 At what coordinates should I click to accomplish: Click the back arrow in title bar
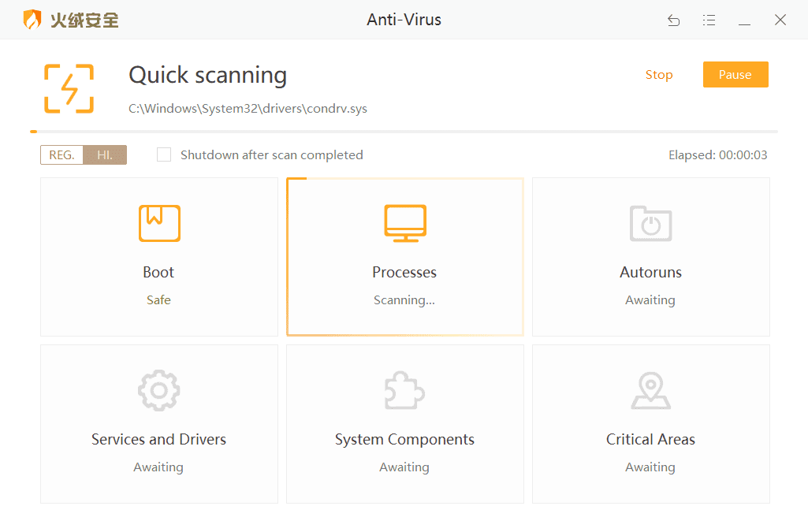(x=673, y=20)
